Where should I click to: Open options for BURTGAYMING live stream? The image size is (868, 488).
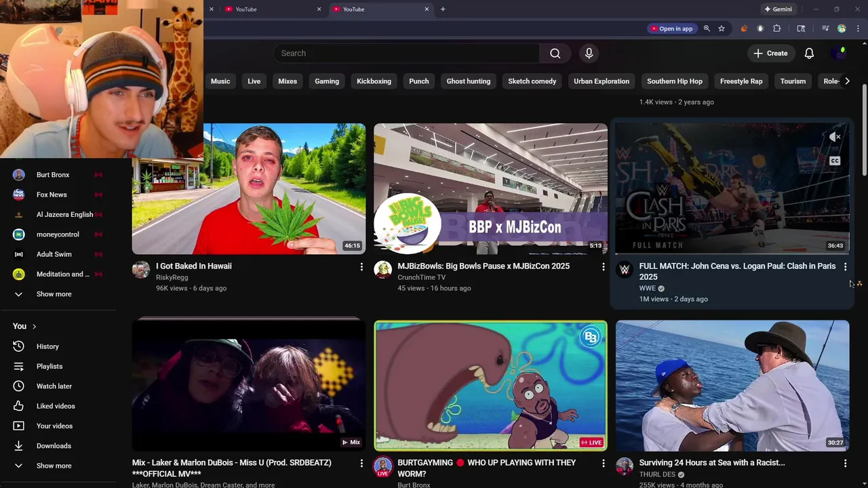point(603,463)
